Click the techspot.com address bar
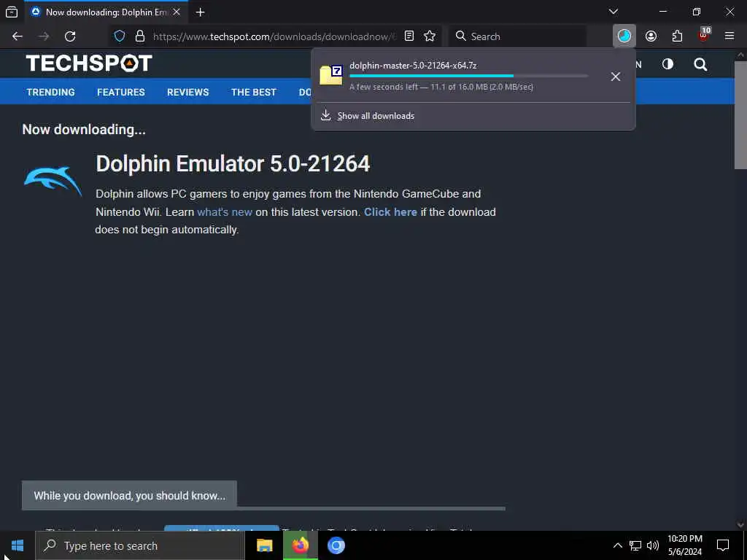 pos(274,36)
